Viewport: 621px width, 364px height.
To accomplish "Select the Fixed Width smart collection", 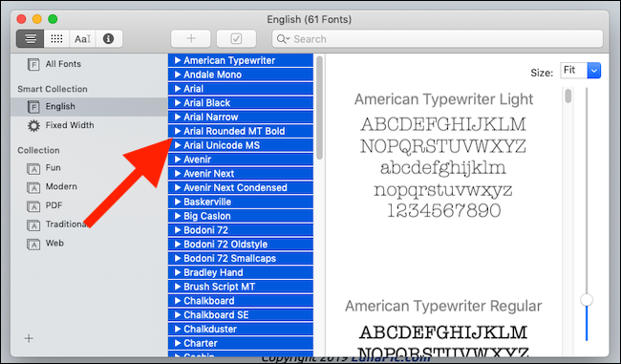I will (70, 125).
